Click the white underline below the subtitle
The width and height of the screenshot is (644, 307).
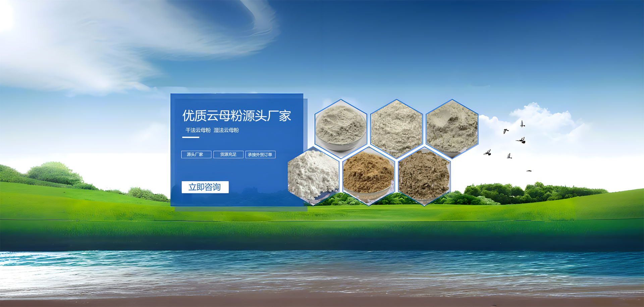pos(191,137)
